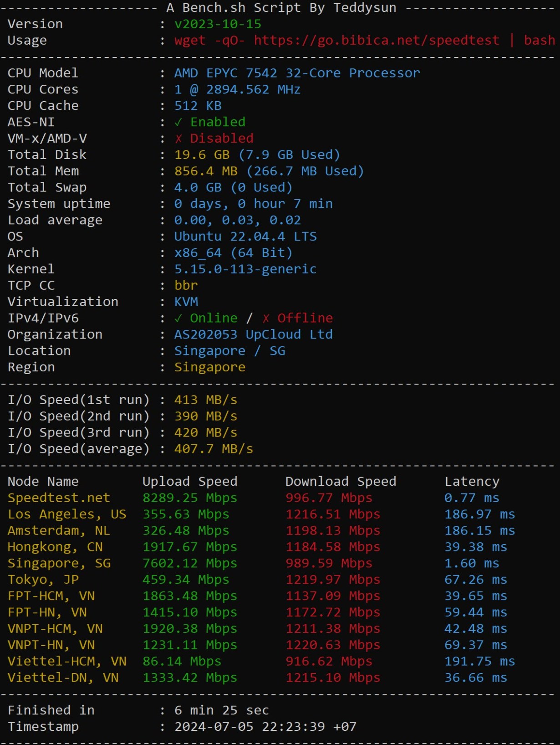560x745 pixels.
Task: Click the kernel version 5.15.0-113-generic
Action: click(245, 269)
